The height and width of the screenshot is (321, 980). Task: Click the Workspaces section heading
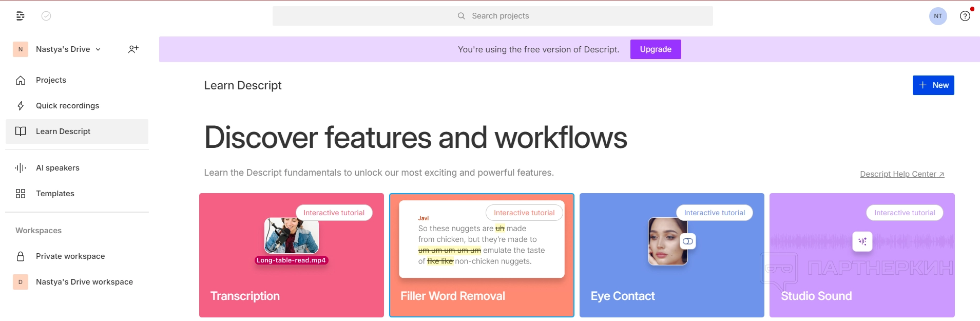coord(39,231)
